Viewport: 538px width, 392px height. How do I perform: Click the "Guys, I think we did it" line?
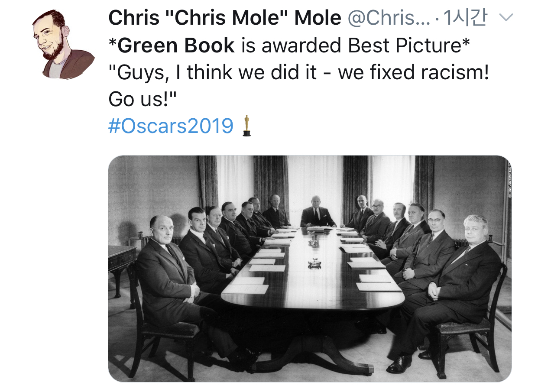pyautogui.click(x=207, y=73)
